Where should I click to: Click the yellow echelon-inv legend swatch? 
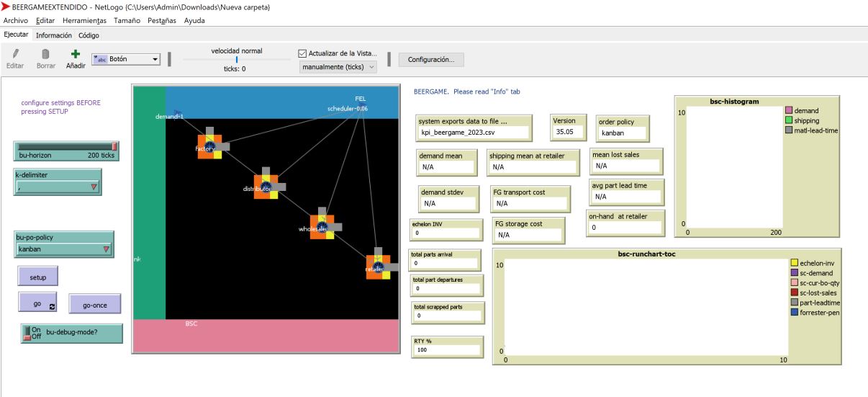pyautogui.click(x=795, y=263)
